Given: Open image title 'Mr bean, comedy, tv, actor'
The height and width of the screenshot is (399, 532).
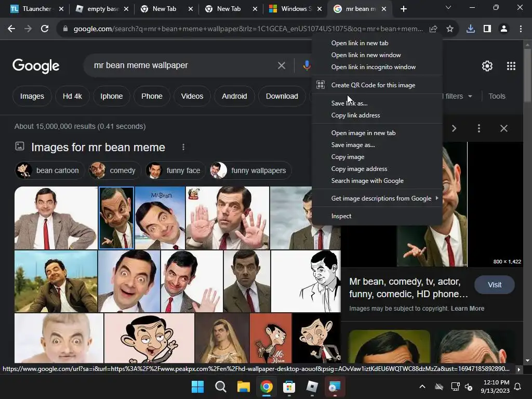Looking at the screenshot, I should point(408,288).
